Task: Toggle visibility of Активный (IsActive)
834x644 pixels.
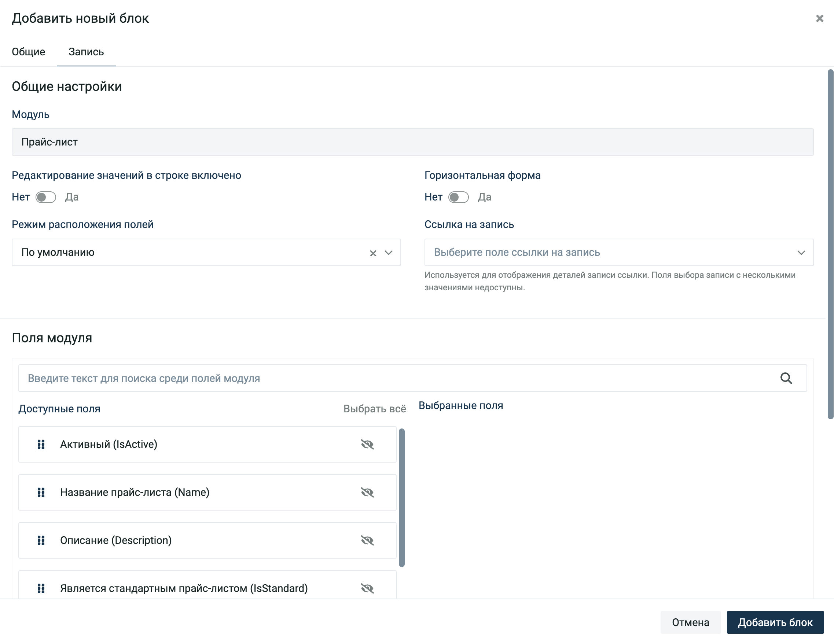Action: tap(367, 444)
